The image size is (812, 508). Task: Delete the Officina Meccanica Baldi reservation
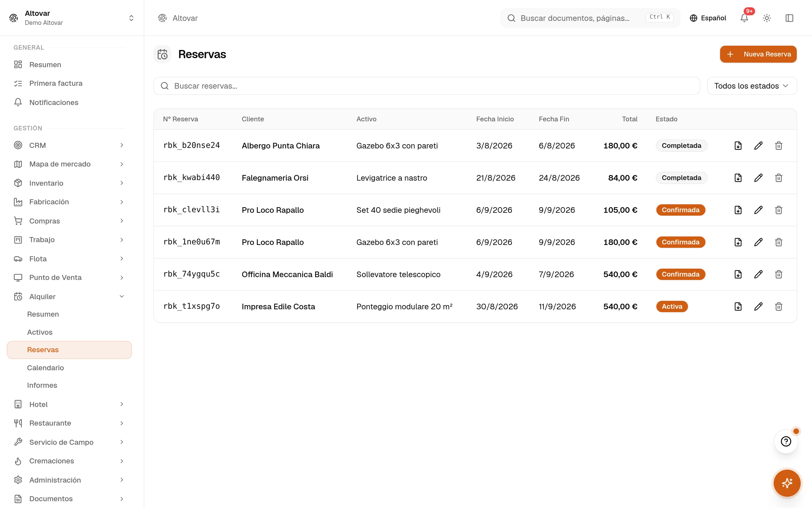coord(778,275)
